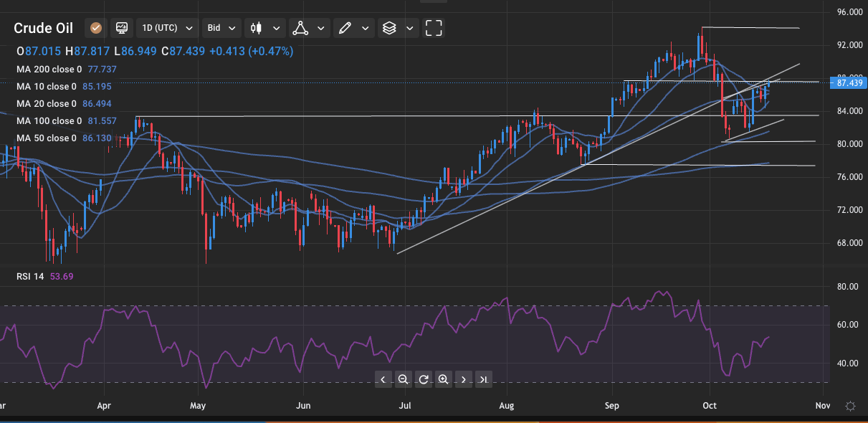
Task: Open chart settings gear near time axis
Action: (x=849, y=407)
